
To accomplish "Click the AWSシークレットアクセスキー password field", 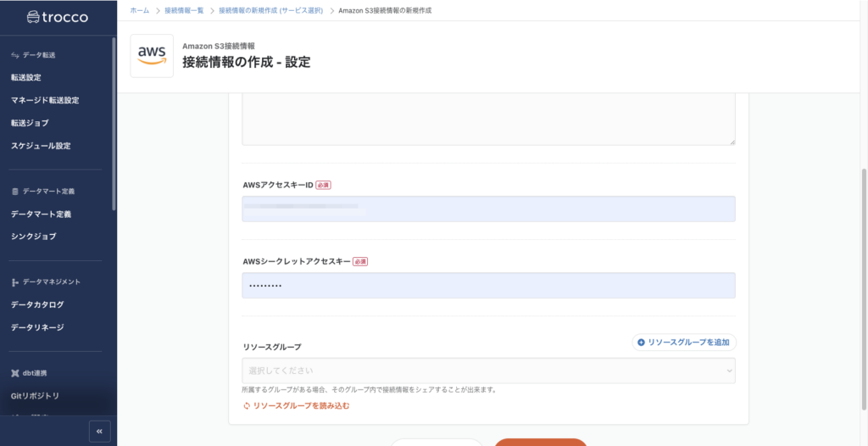I will tap(488, 286).
